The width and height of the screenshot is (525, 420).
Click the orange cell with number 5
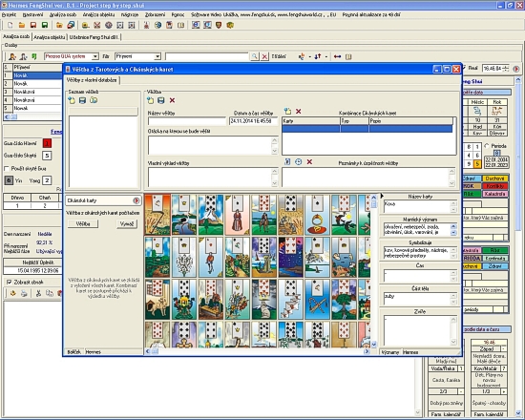[x=477, y=164]
